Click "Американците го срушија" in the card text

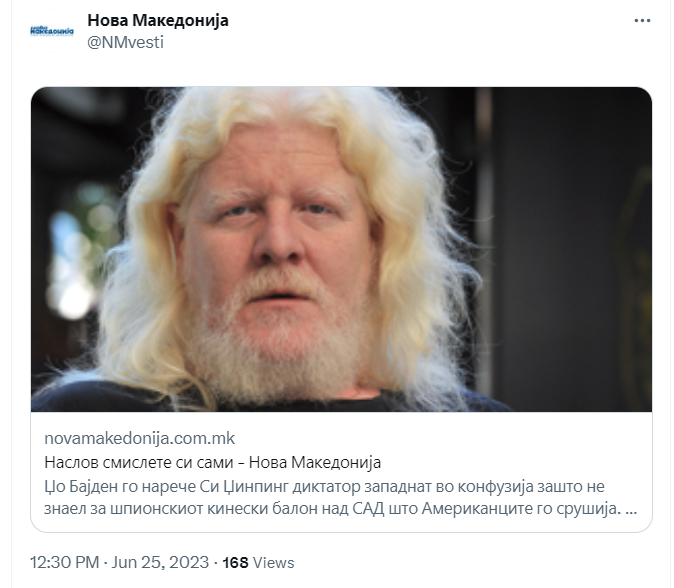coord(521,509)
